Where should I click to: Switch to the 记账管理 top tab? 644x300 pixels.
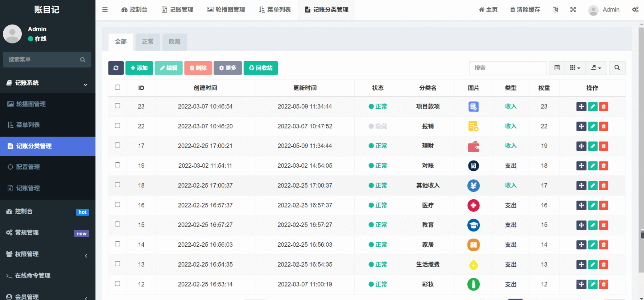(177, 10)
